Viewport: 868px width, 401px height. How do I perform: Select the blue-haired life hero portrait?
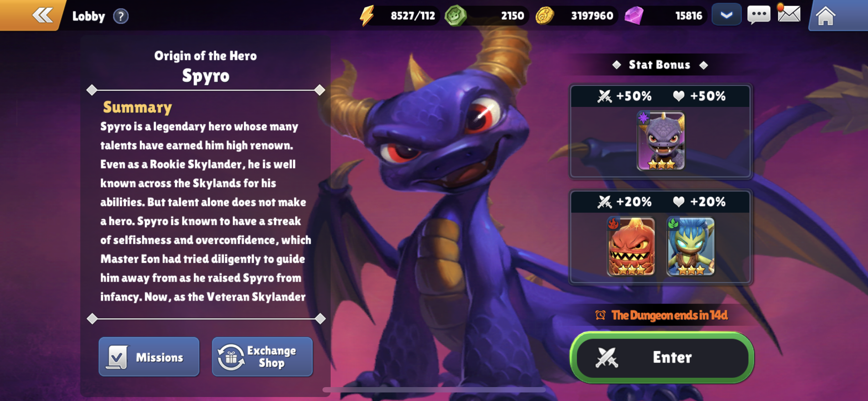tap(691, 247)
